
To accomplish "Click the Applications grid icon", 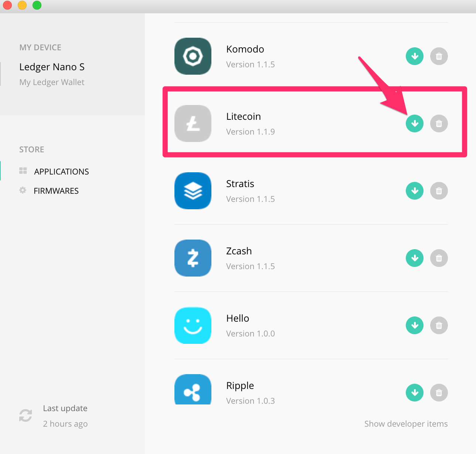I will pos(23,170).
